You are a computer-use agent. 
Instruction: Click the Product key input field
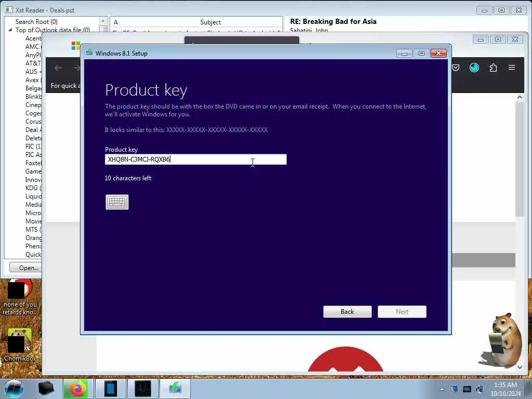pos(196,159)
